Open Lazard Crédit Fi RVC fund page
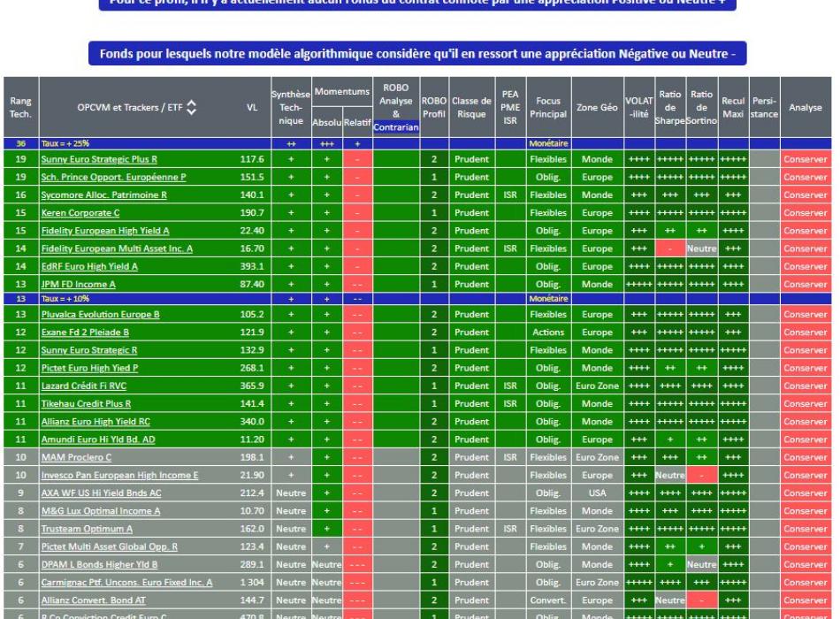This screenshot has width=840, height=619. pyautogui.click(x=84, y=386)
